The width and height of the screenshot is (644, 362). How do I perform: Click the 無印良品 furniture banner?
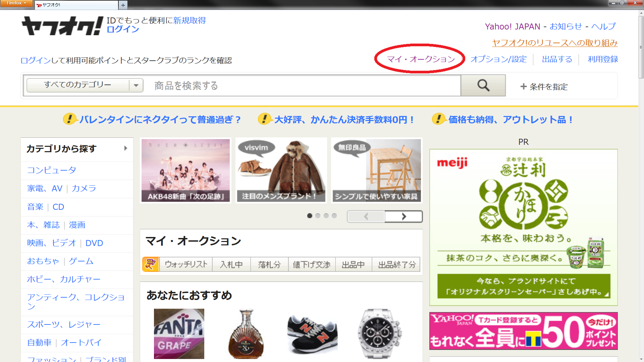pos(377,170)
